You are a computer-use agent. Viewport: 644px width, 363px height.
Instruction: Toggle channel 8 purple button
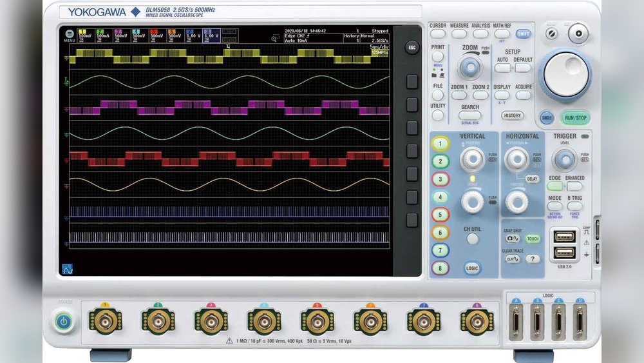(440, 268)
